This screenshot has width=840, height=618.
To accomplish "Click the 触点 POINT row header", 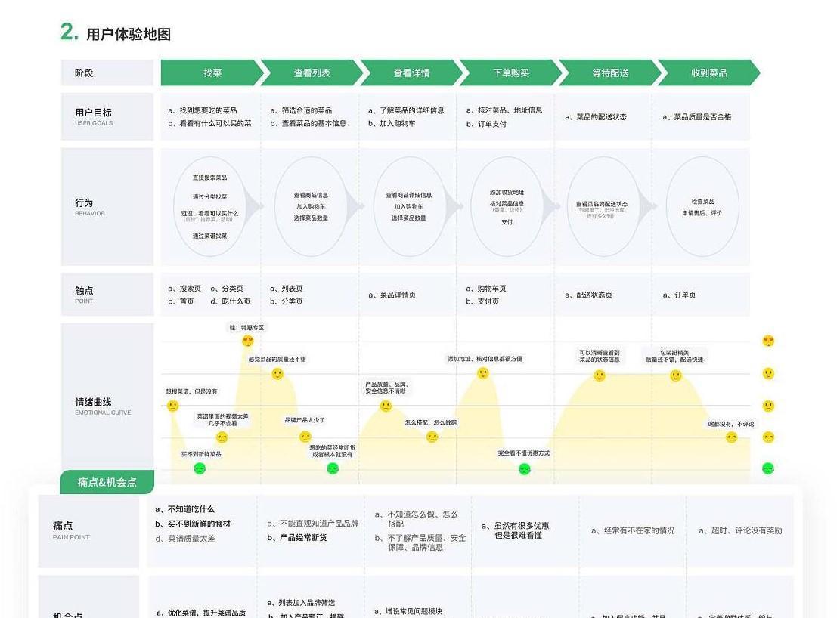I will (x=107, y=295).
